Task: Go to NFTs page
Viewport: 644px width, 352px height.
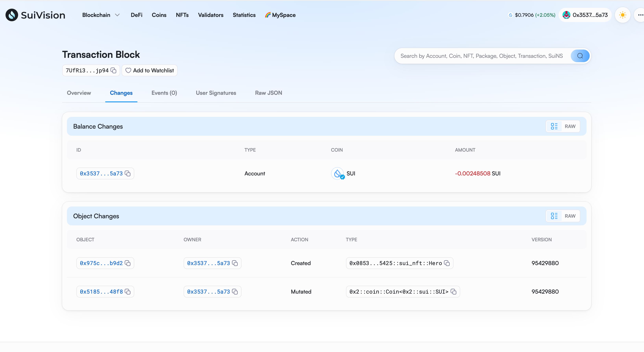Action: 182,15
